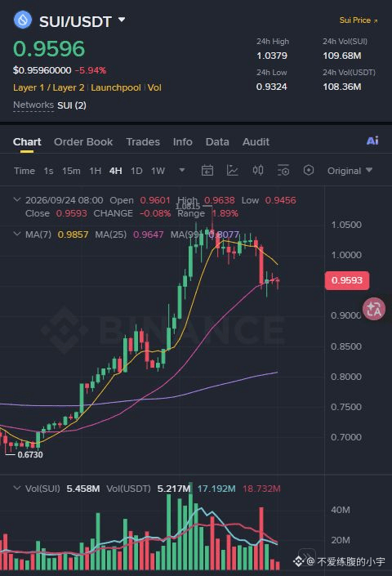Select the candlestick chart style icon
The width and height of the screenshot is (392, 576).
coord(258,170)
